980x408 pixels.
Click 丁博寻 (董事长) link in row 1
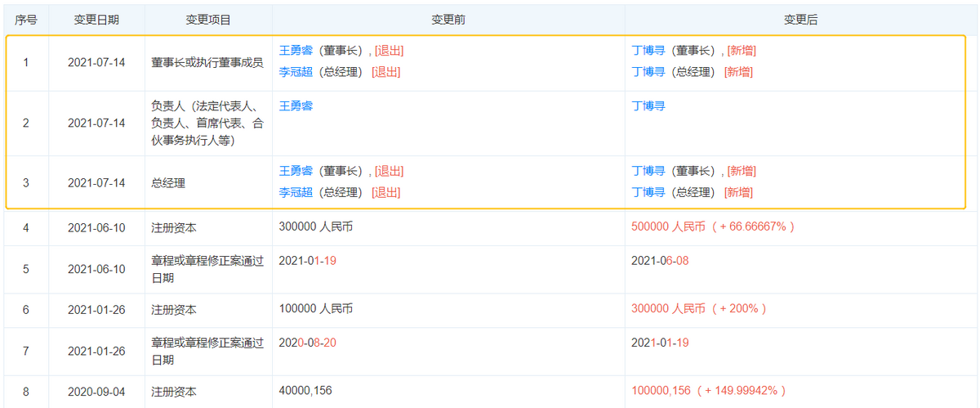pos(648,51)
